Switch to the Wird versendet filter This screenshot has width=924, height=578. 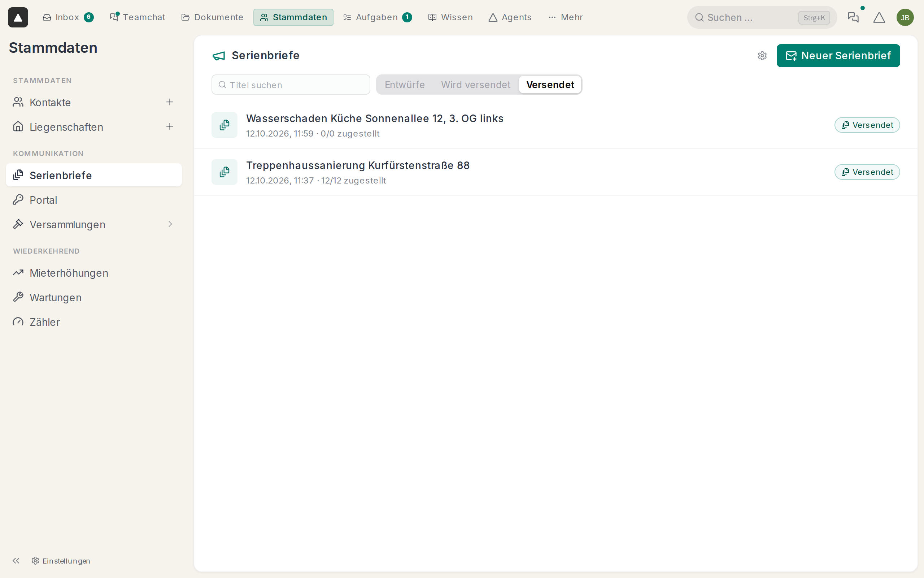tap(475, 85)
